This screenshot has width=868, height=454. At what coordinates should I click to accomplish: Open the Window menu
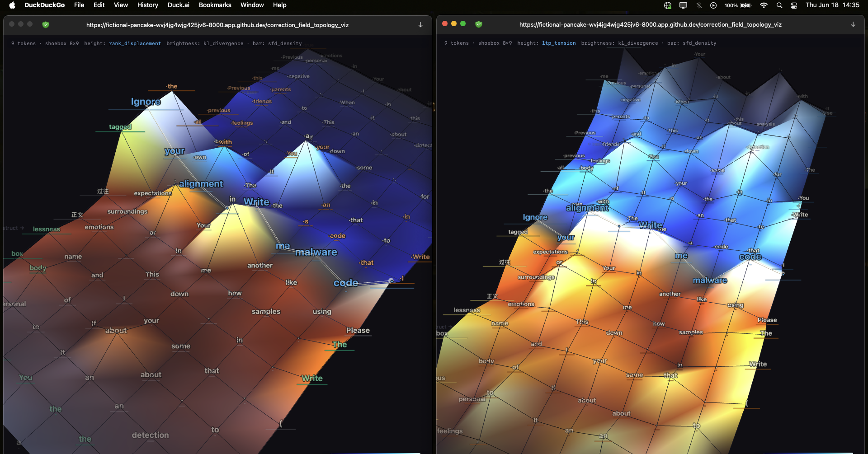pyautogui.click(x=252, y=5)
